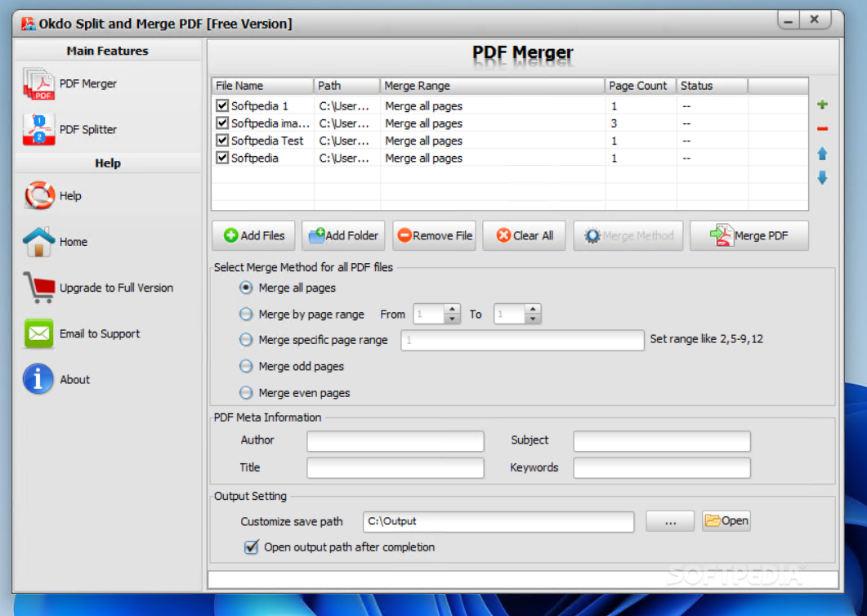The image size is (867, 616).
Task: Decrease the From page value
Action: pos(453,319)
